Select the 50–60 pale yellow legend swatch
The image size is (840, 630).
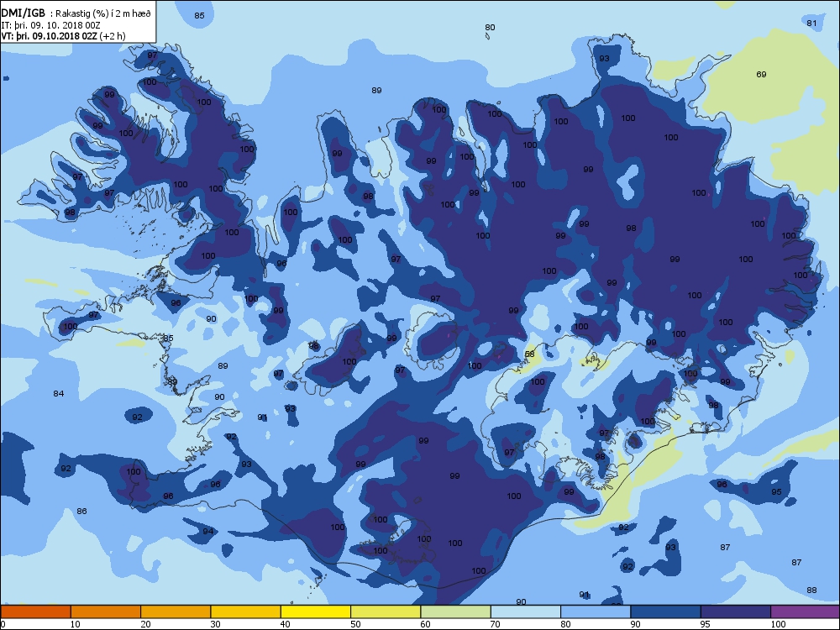pyautogui.click(x=386, y=612)
